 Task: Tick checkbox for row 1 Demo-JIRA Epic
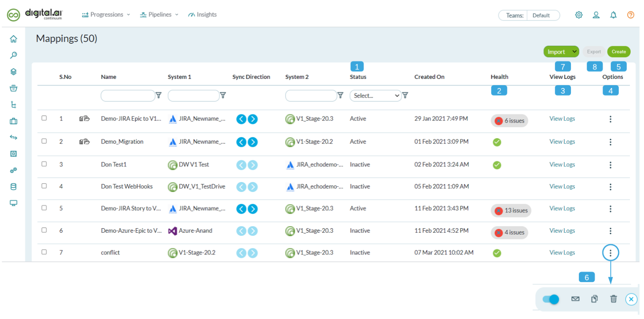pos(44,118)
